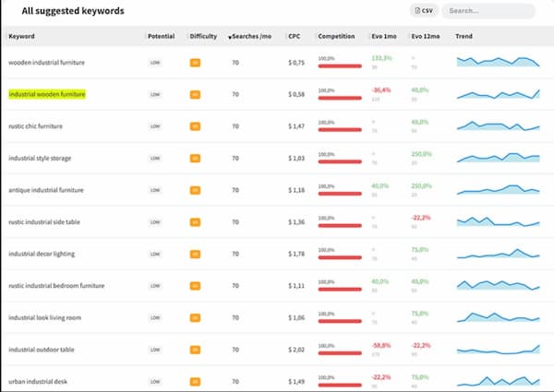
Task: Click the CPC column header
Action: [294, 36]
